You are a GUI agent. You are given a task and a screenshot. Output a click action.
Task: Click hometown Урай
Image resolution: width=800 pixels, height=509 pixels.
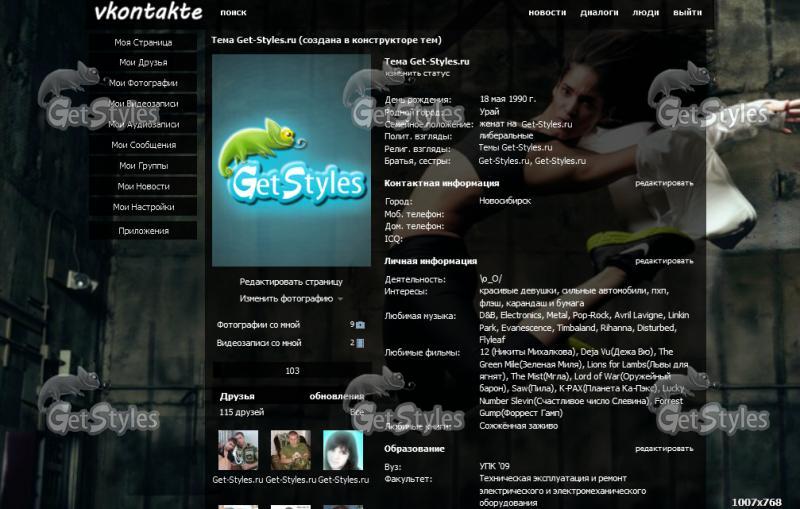click(x=489, y=112)
